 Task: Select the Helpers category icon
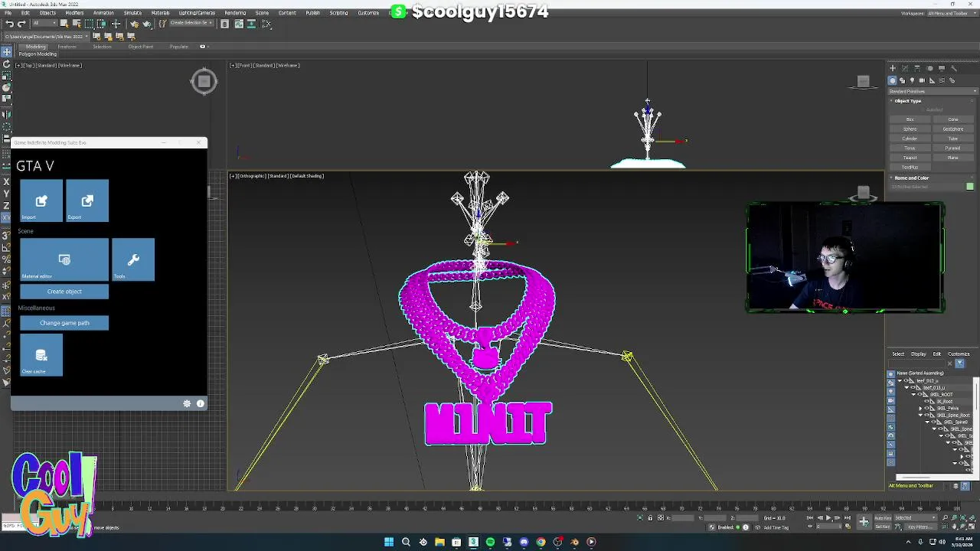[x=932, y=80]
